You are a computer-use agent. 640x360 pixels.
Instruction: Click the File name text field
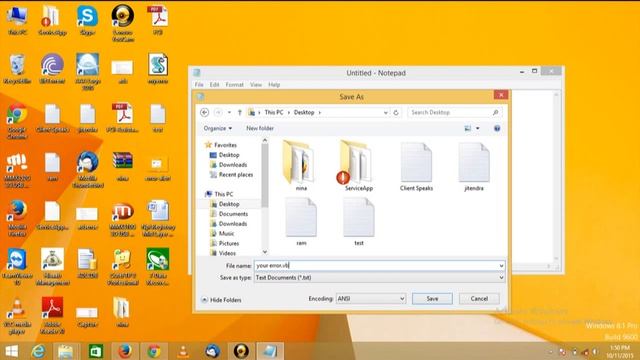click(x=376, y=266)
